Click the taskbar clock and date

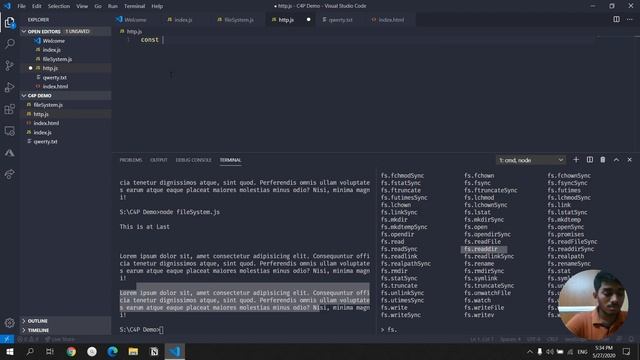[604, 351]
